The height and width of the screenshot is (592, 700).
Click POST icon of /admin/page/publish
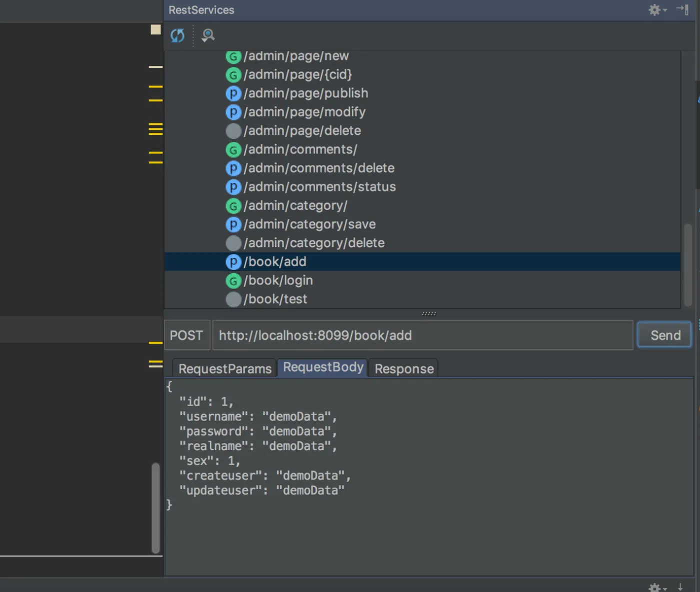coord(233,93)
